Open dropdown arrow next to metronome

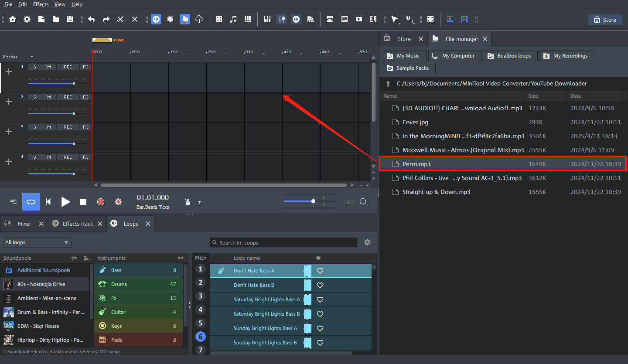click(x=199, y=202)
